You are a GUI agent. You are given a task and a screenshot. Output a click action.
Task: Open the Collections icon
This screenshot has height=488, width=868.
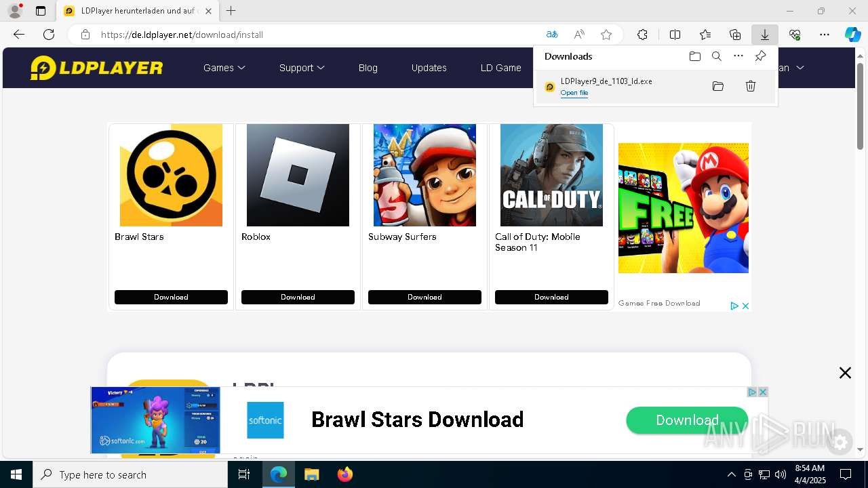735,35
